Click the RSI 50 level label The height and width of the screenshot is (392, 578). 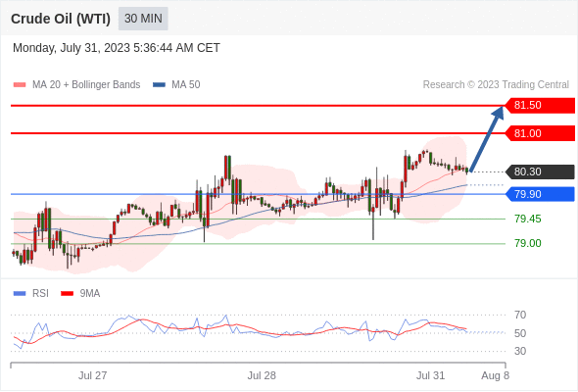tap(520, 333)
